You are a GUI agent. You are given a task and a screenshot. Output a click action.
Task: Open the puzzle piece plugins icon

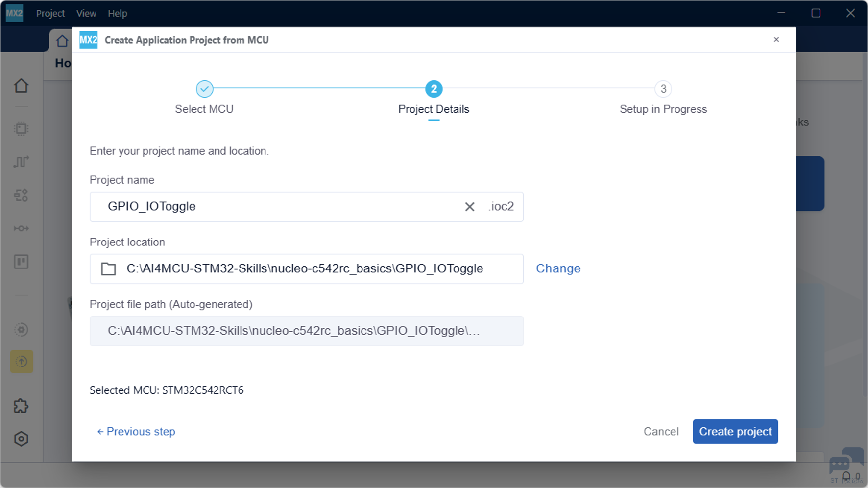click(x=21, y=406)
